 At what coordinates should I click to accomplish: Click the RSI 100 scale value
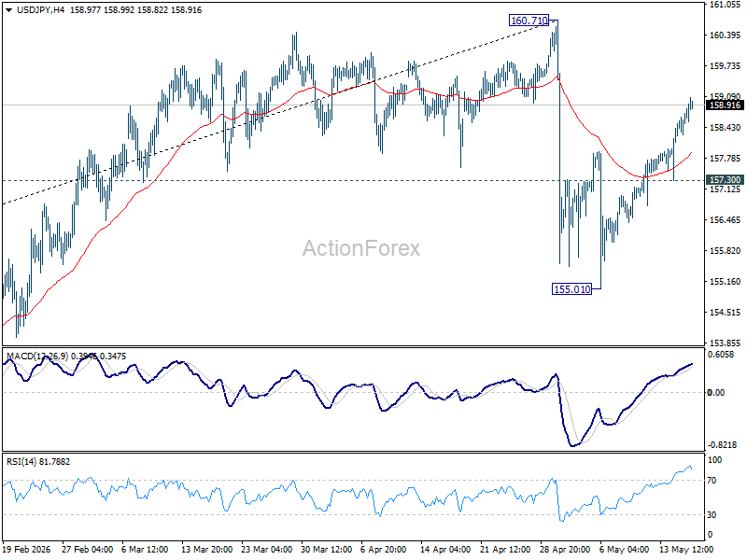pos(715,460)
